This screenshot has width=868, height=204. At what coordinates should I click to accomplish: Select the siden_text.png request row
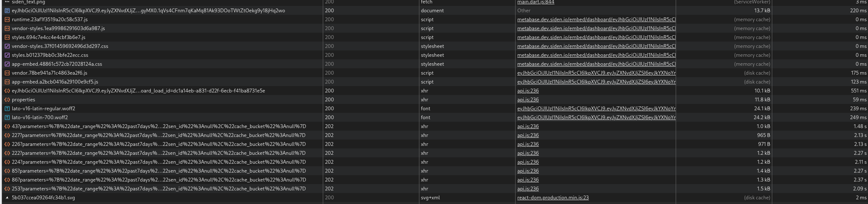434,2
